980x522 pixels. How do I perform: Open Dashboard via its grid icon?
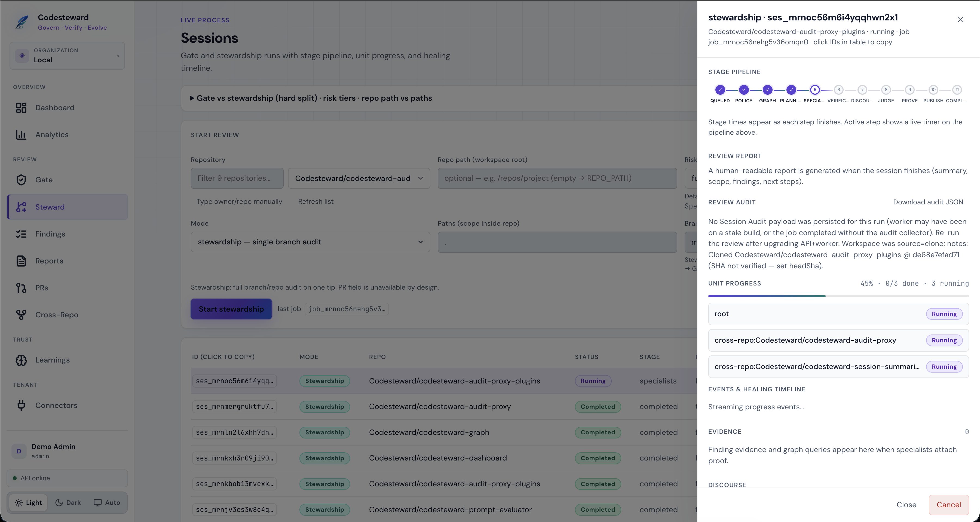[x=21, y=108]
